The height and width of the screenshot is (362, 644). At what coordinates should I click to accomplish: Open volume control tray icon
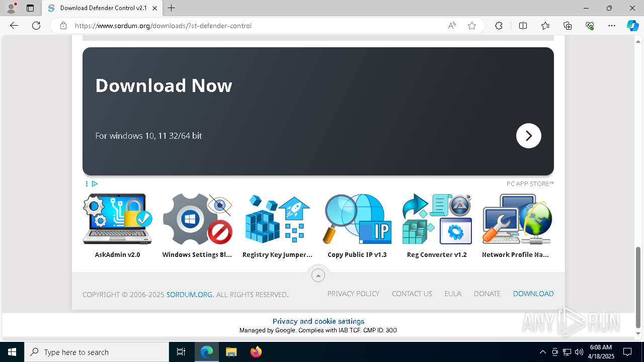(579, 352)
